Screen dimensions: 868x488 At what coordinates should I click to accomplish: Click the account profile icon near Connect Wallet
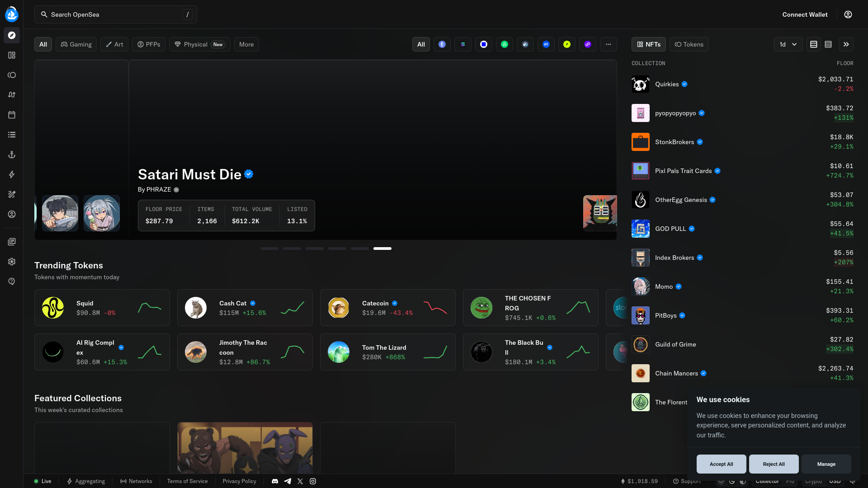(848, 14)
